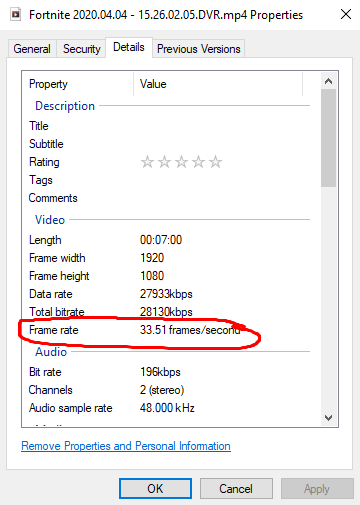Viewport: 360px width, 505px height.
Task: Select the Details tab
Action: [129, 47]
